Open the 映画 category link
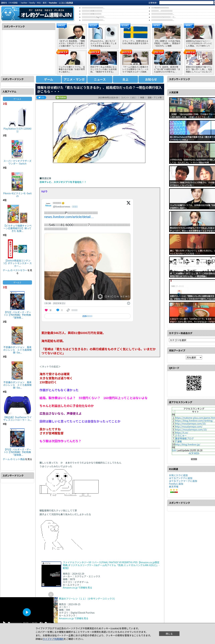Viewport: 215px width, 644px height. (142, 97)
